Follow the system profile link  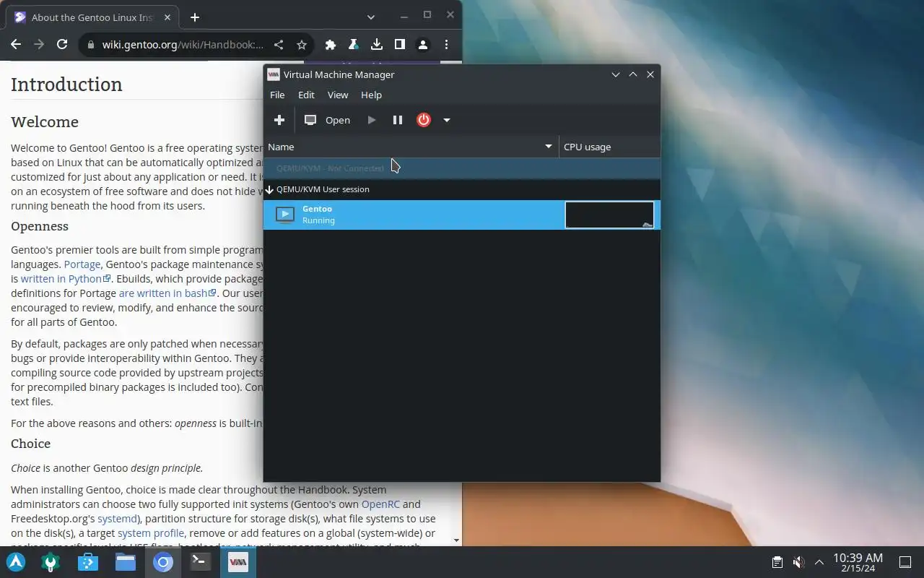coord(152,533)
